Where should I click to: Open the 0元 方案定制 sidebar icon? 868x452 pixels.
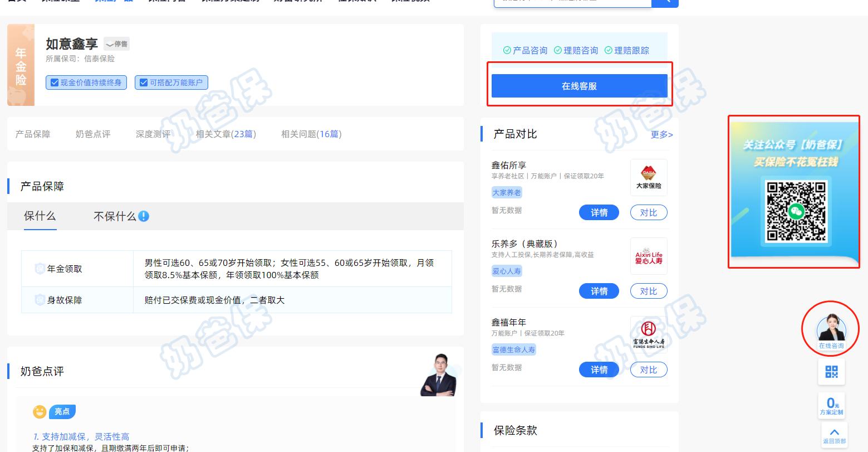(x=831, y=405)
